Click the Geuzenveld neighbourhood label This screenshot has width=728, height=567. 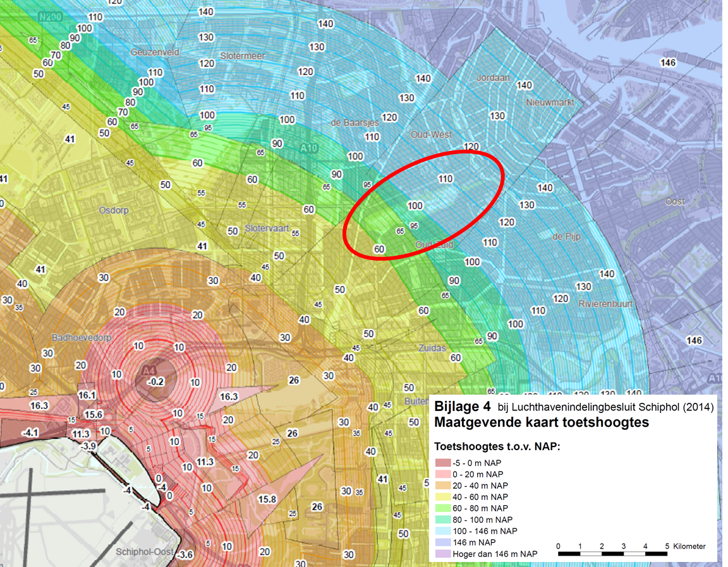tap(155, 52)
